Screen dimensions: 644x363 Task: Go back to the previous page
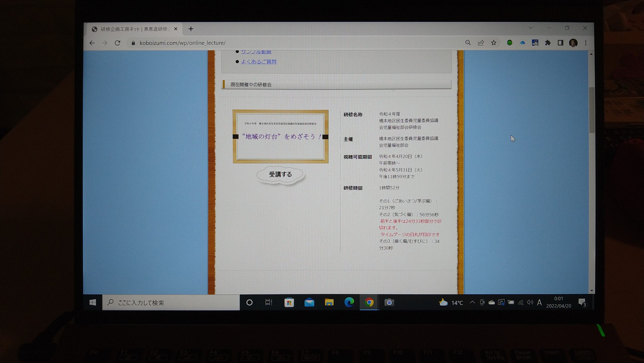(92, 43)
